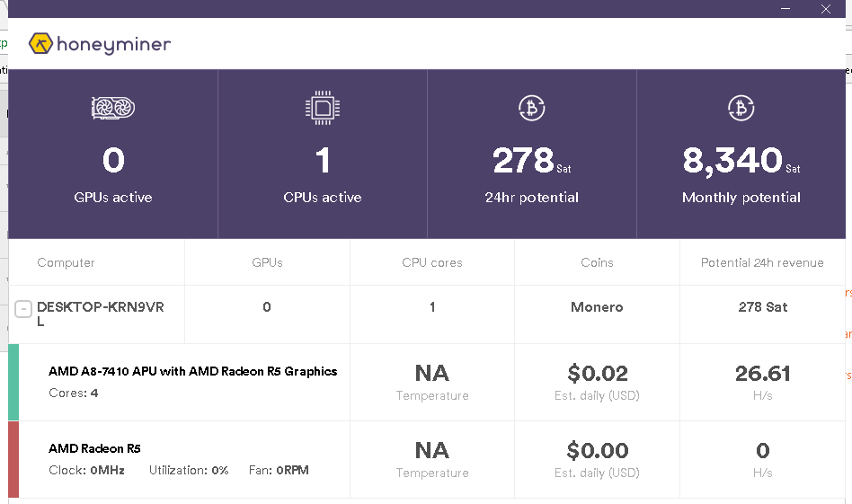Image resolution: width=852 pixels, height=504 pixels.
Task: Click the NA temperature for the Radeon R5
Action: click(432, 451)
